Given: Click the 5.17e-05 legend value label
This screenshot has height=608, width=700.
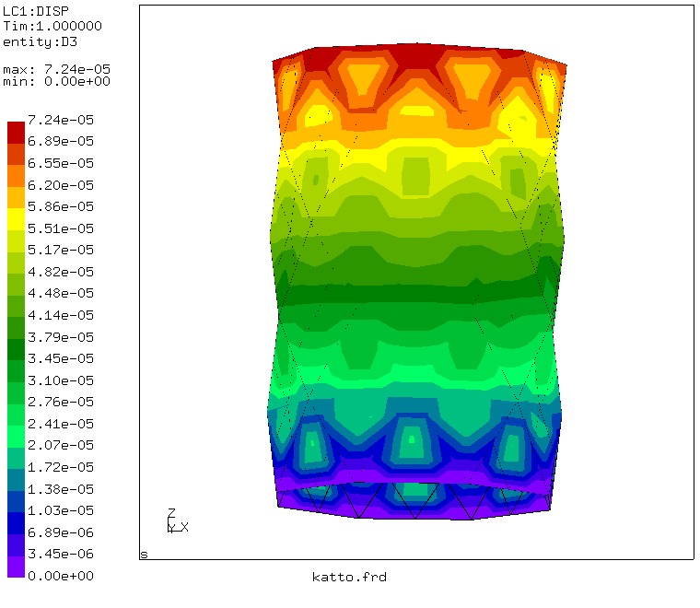Looking at the screenshot, I should click(61, 250).
